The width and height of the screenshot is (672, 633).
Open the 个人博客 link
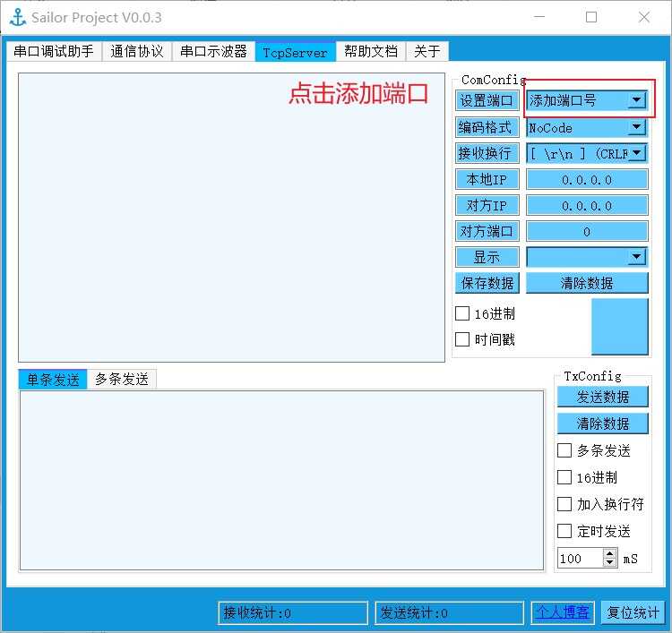(x=563, y=612)
